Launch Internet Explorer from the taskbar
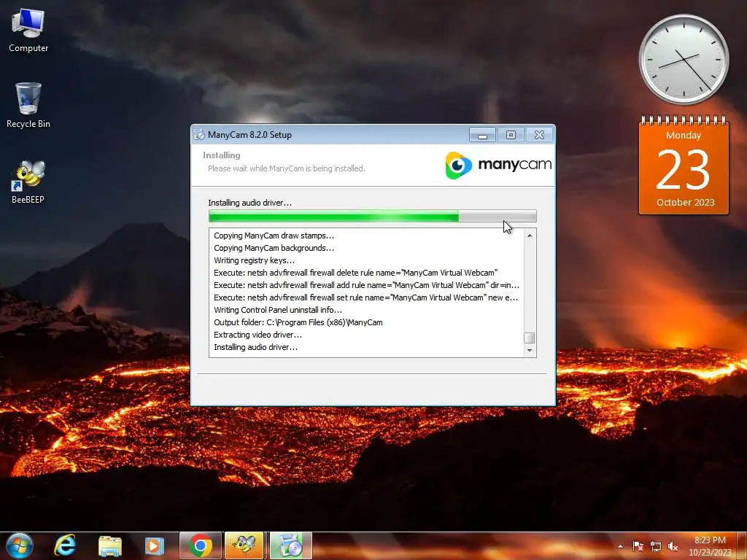Image resolution: width=747 pixels, height=560 pixels. pyautogui.click(x=65, y=545)
